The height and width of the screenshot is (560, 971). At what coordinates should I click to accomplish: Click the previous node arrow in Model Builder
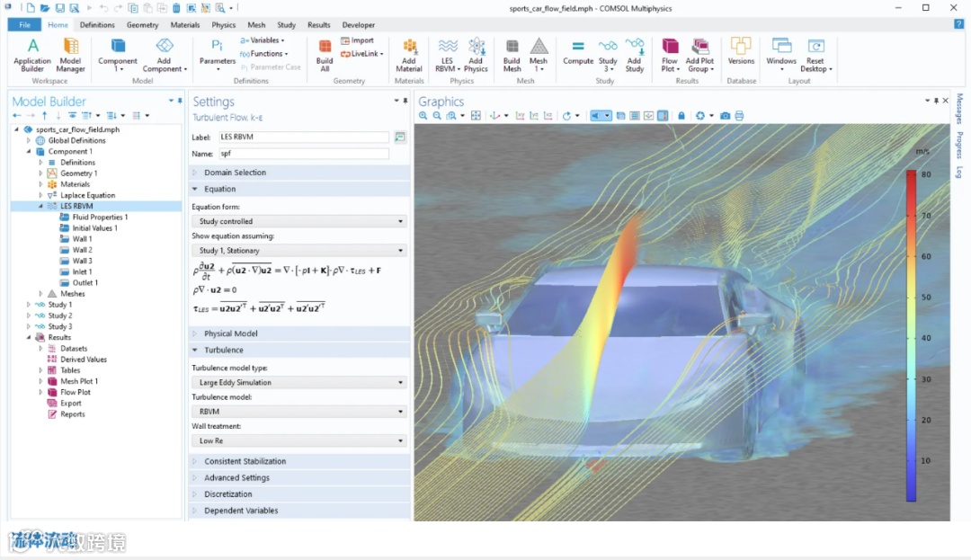pyautogui.click(x=17, y=116)
